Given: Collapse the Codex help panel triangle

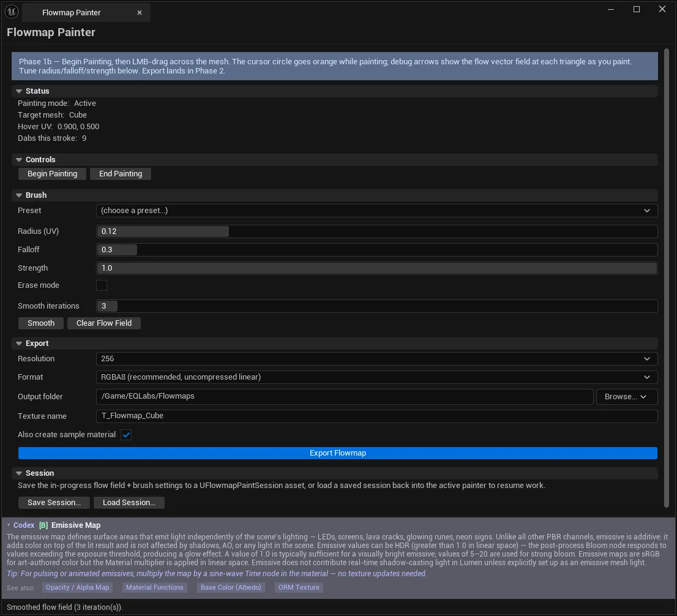Looking at the screenshot, I should [x=9, y=525].
